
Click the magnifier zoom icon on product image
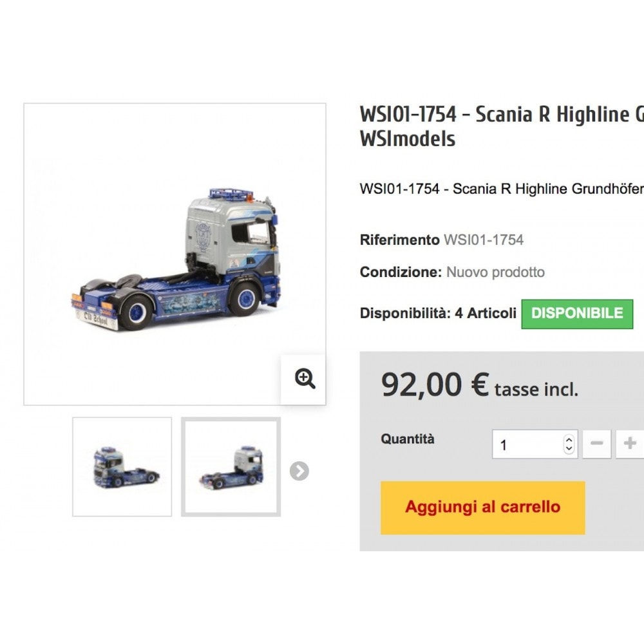(305, 379)
